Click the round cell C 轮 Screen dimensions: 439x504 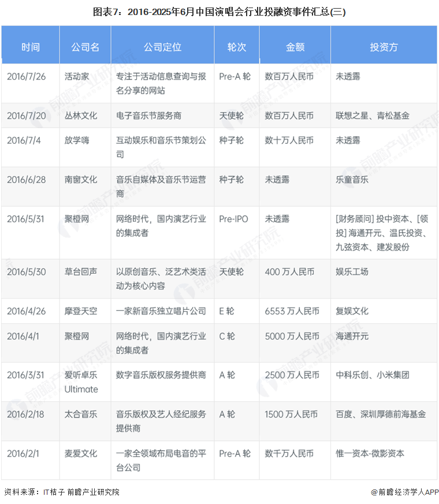click(x=227, y=336)
